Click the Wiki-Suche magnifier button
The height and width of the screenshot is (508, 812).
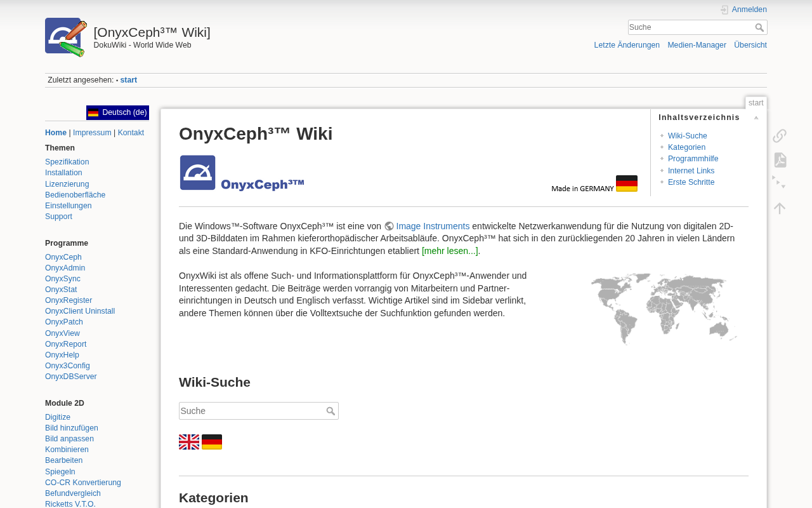point(331,411)
